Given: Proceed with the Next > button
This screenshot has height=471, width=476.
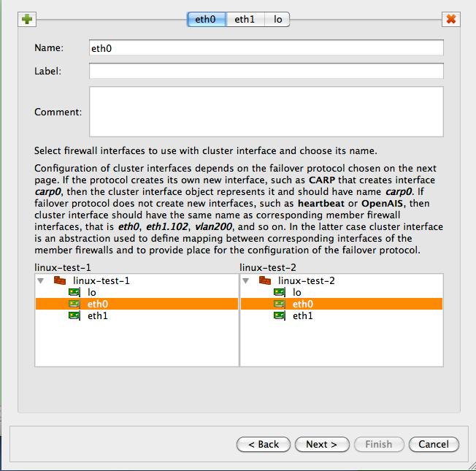Looking at the screenshot, I should point(322,444).
